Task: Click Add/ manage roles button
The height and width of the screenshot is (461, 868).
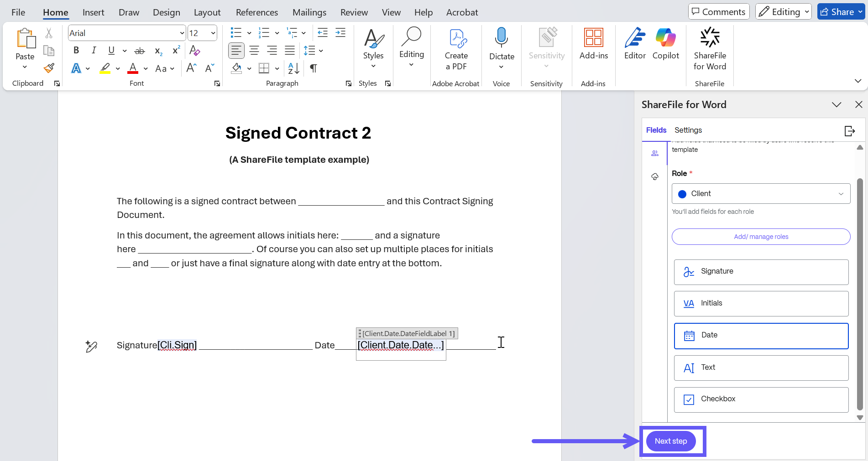Action: [x=761, y=237]
